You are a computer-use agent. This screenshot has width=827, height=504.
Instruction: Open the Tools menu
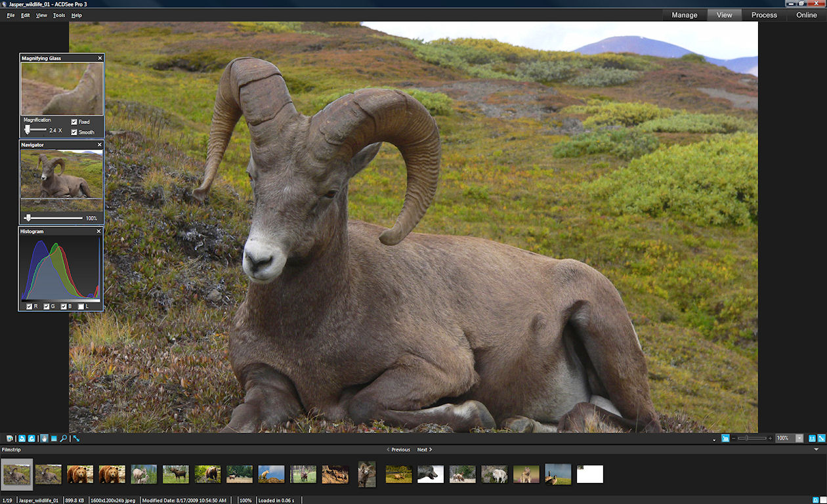(x=58, y=15)
